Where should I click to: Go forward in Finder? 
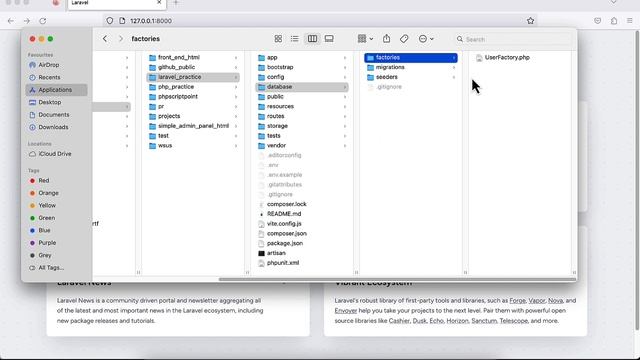pyautogui.click(x=120, y=39)
